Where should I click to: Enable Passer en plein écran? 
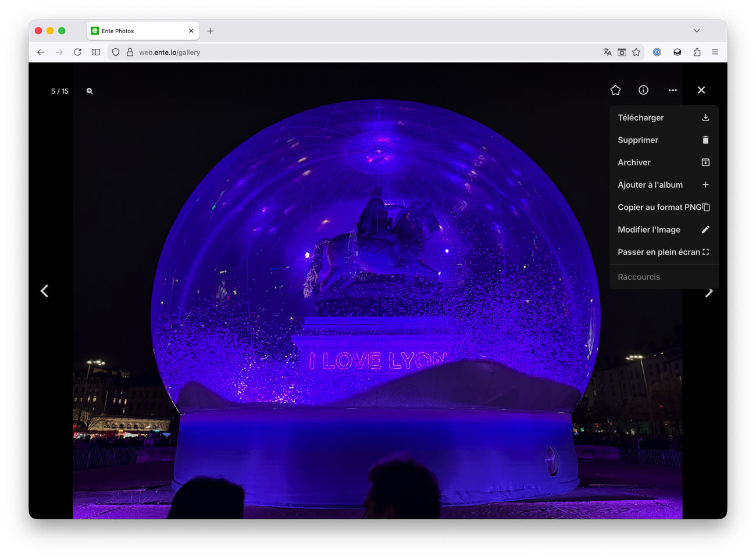pos(663,252)
